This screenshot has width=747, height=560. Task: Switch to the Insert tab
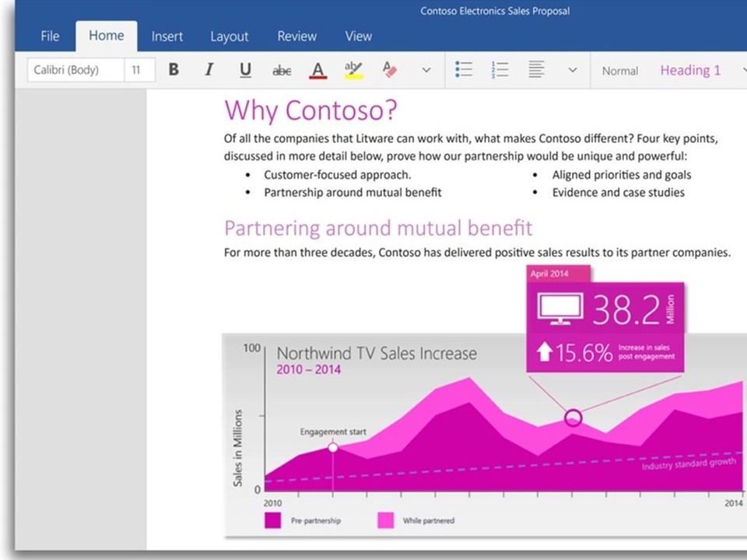tap(167, 36)
